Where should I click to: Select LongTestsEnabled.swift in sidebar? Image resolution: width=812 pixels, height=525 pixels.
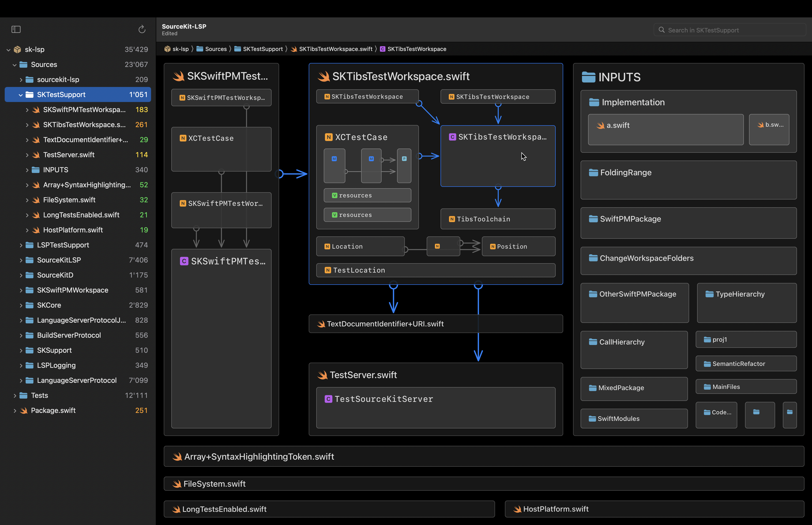click(78, 215)
